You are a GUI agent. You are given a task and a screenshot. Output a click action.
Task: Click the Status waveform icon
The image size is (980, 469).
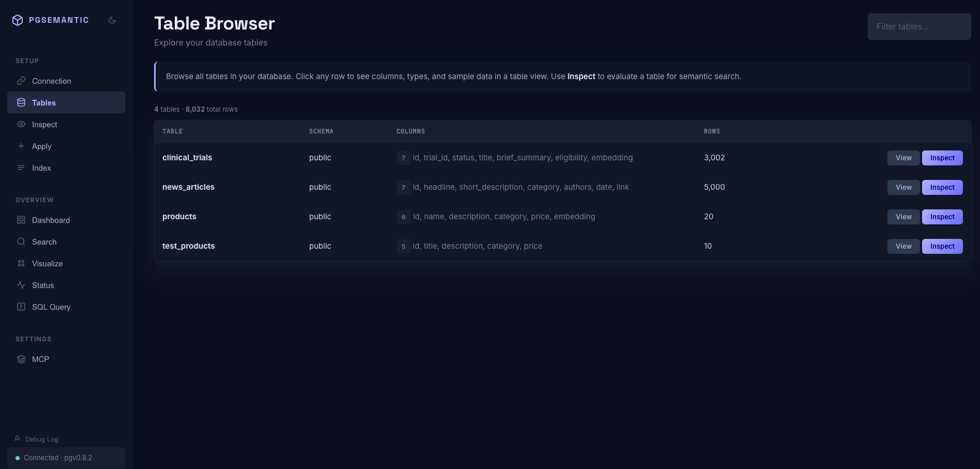(21, 285)
